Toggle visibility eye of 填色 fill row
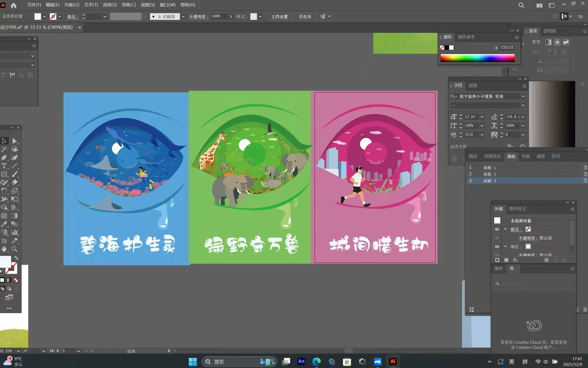This screenshot has width=588, height=368. point(497,247)
